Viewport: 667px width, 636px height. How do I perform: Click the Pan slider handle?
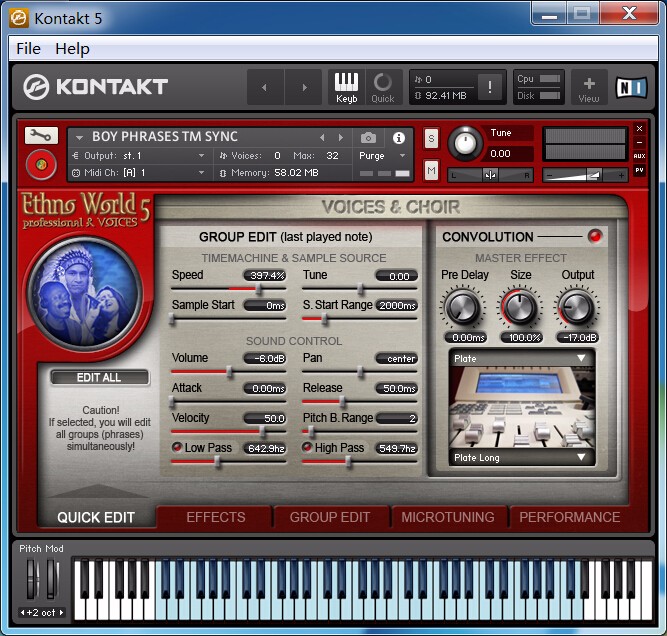pyautogui.click(x=360, y=372)
